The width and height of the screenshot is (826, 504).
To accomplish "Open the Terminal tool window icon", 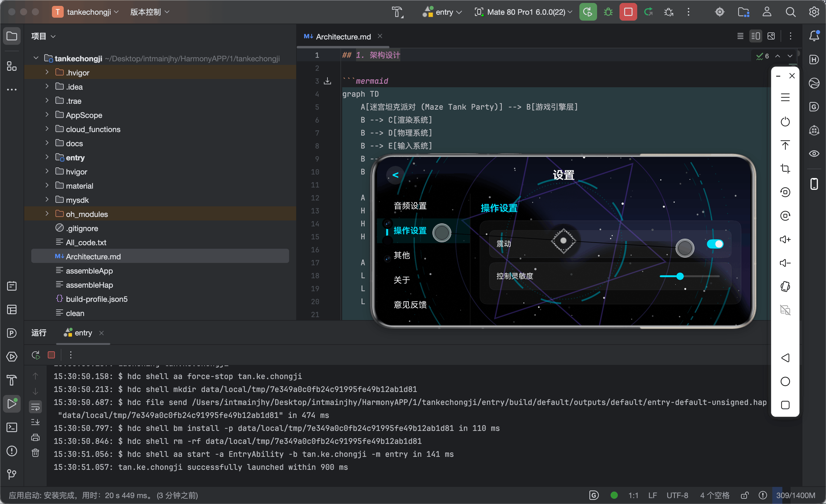I will 12,427.
